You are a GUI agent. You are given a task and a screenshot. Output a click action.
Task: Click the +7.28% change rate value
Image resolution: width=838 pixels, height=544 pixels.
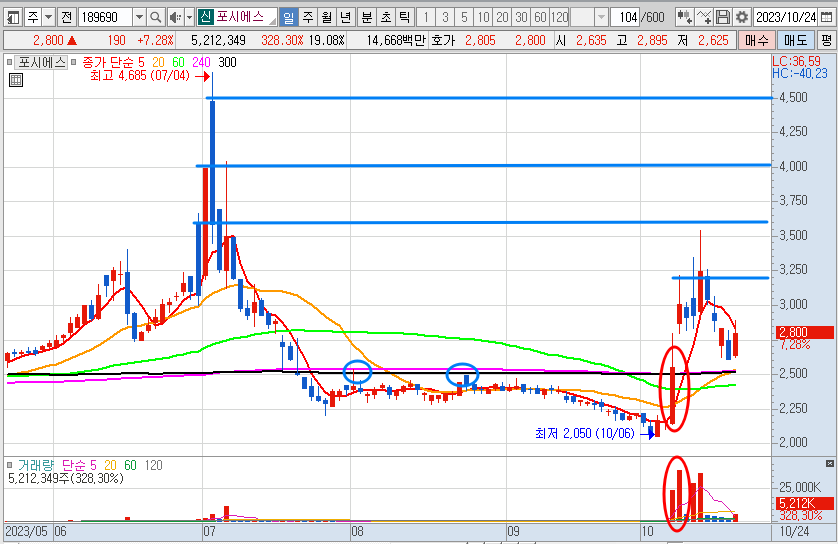pyautogui.click(x=156, y=40)
